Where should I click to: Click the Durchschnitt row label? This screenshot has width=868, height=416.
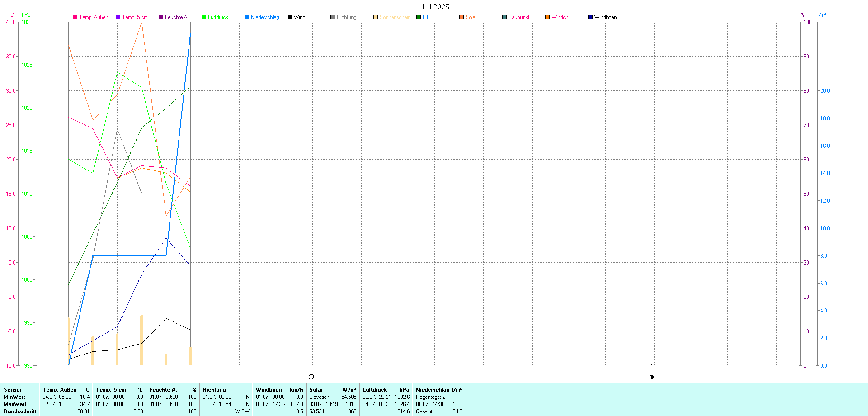(20, 411)
